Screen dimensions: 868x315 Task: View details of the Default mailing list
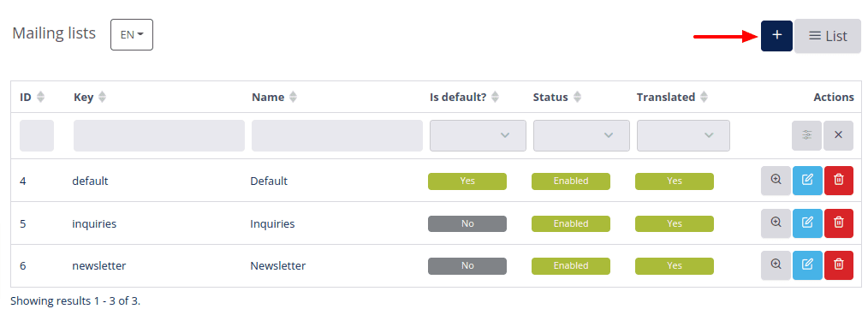(x=776, y=181)
